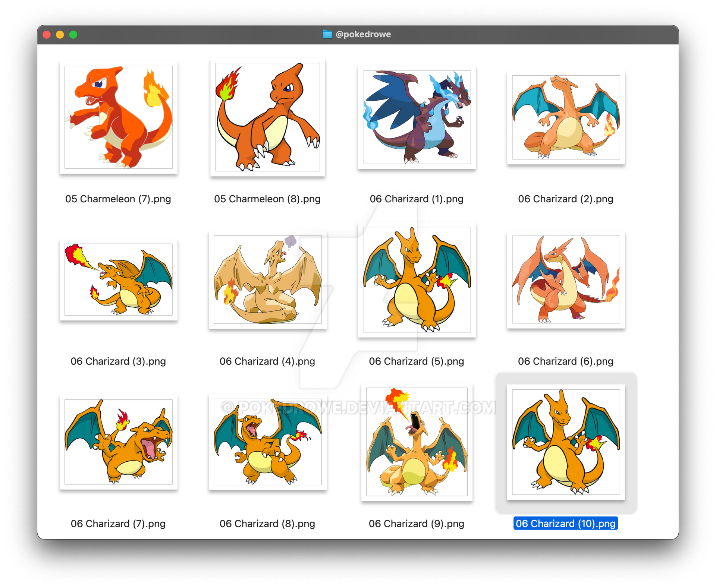Select the 06 Charizard (5).png thumbnail
Image resolution: width=716 pixels, height=588 pixels.
tap(417, 279)
